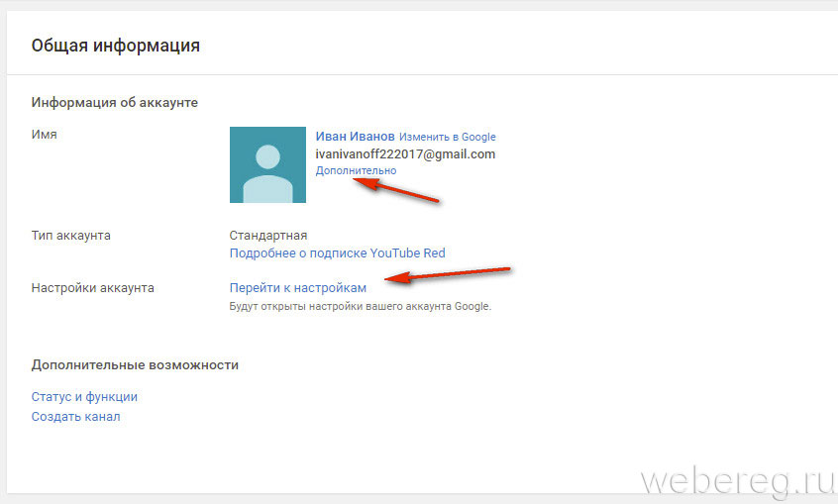The image size is (838, 504).
Task: Click the Изменить в Google link
Action: (448, 137)
